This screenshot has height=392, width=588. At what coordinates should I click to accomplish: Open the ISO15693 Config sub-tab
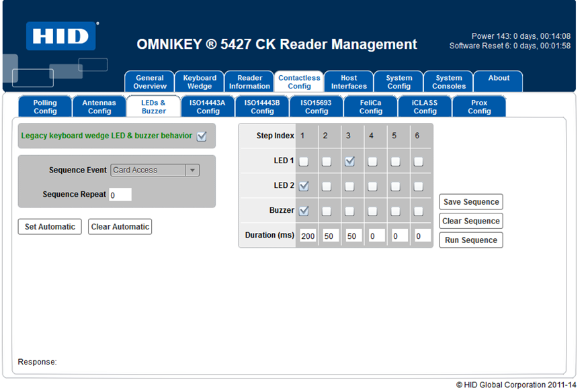316,107
